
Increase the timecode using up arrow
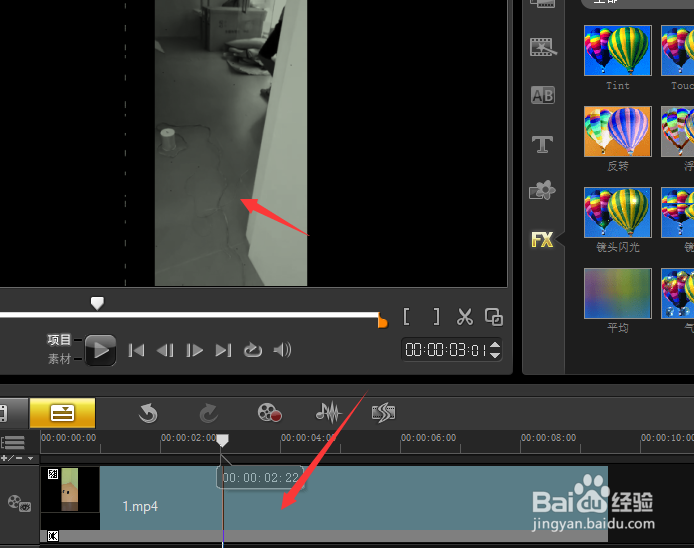point(495,345)
